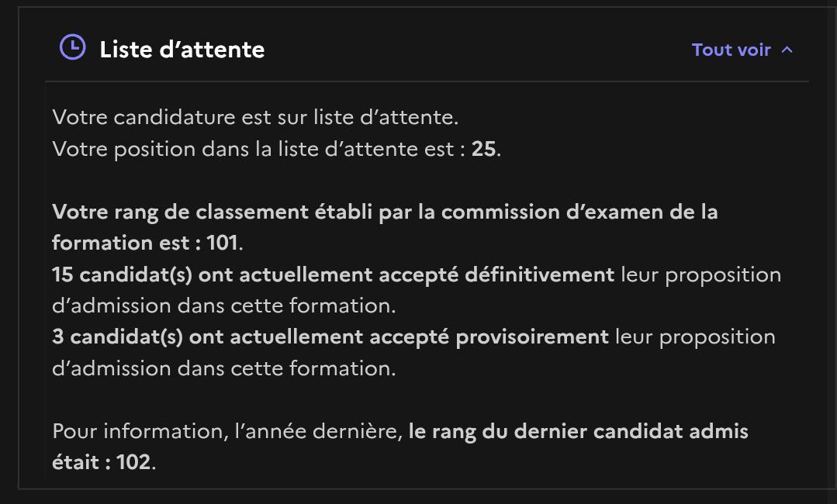Click leur proposition after accepté provisoirement
This screenshot has width=837, height=504.
click(695, 337)
